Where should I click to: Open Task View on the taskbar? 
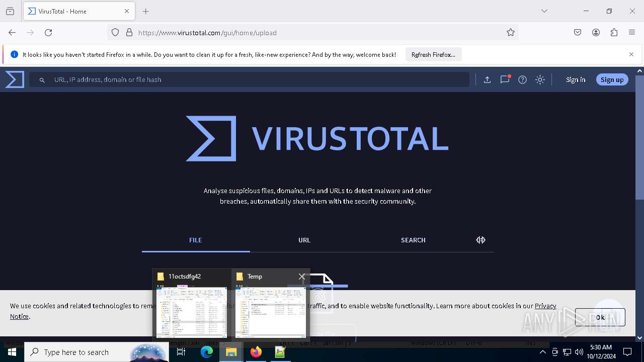coord(181,352)
